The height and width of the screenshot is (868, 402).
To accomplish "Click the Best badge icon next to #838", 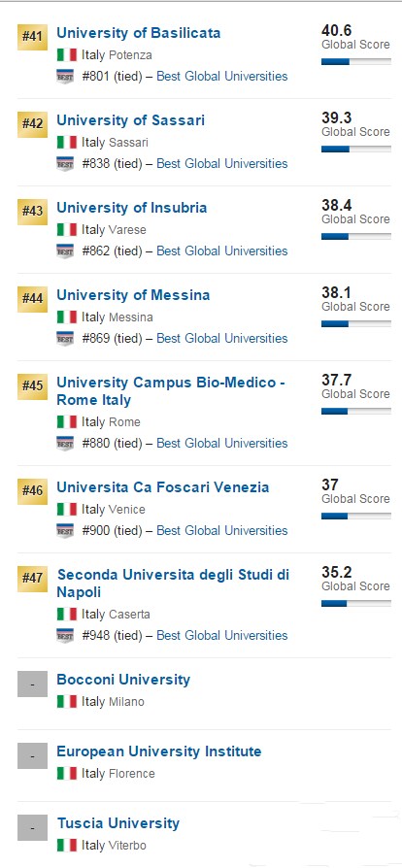I will (x=65, y=164).
